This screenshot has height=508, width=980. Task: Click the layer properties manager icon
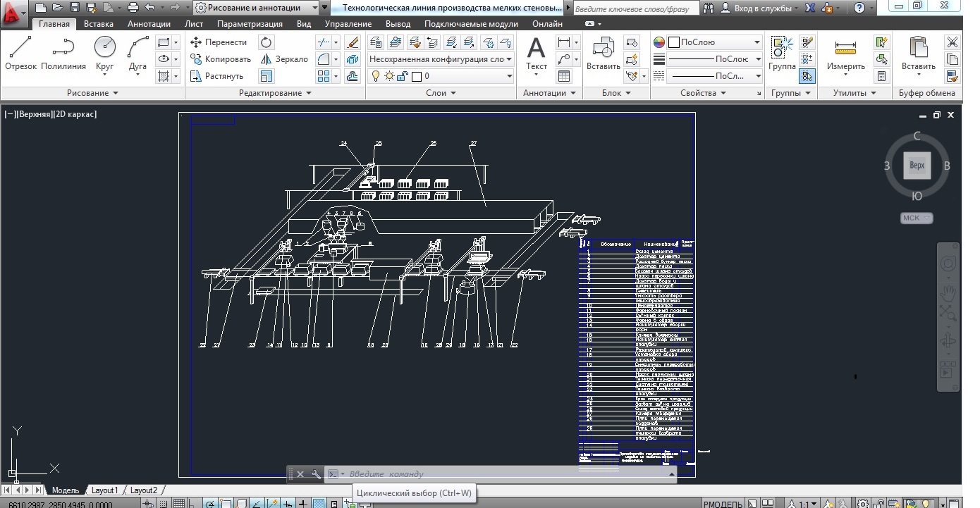point(376,42)
